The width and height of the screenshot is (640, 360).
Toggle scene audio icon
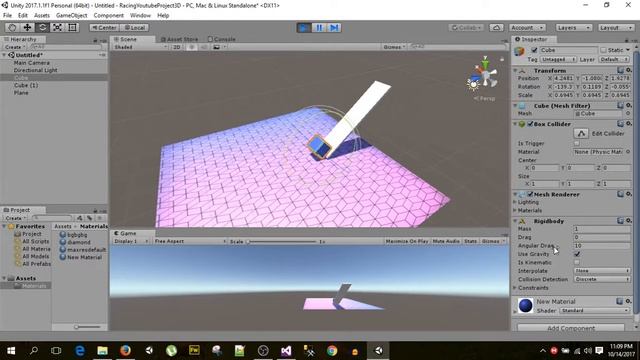coord(204,47)
